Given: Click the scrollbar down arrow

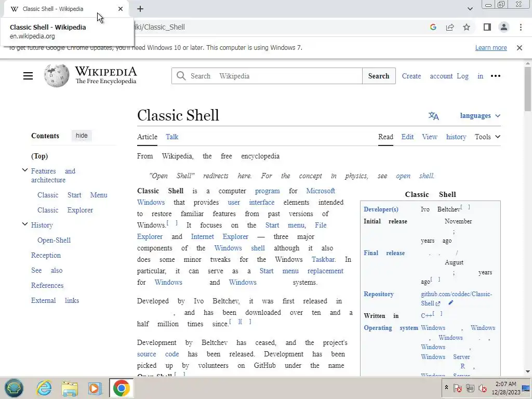Looking at the screenshot, I should pyautogui.click(x=528, y=371).
